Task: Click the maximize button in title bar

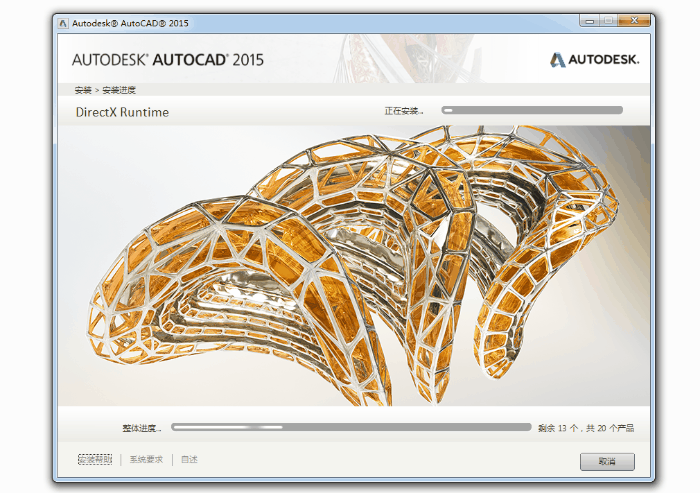Action: tap(608, 21)
